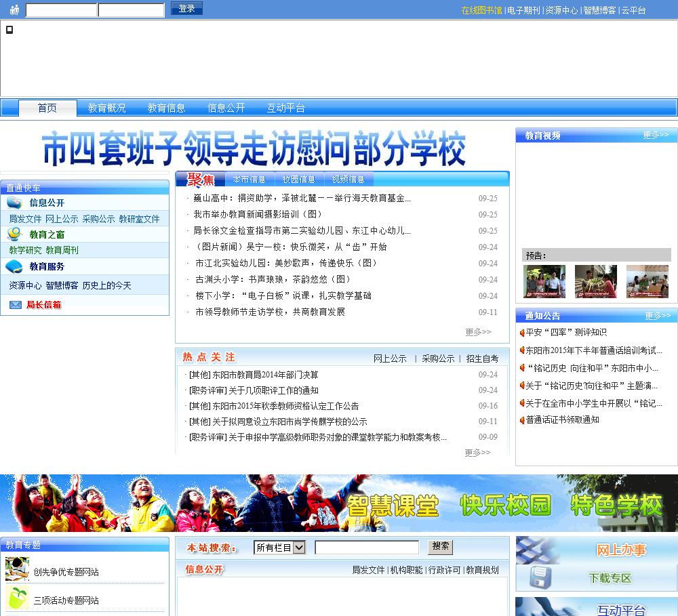
Task: Select the 首页 navigation tab
Action: (x=47, y=108)
